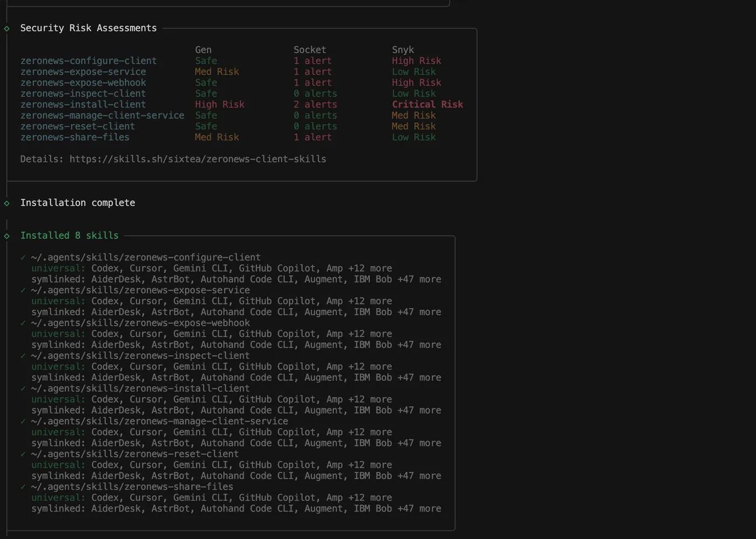Open the skills.sh zeronews-client-skills details URL
This screenshot has width=756, height=539.
(198, 159)
